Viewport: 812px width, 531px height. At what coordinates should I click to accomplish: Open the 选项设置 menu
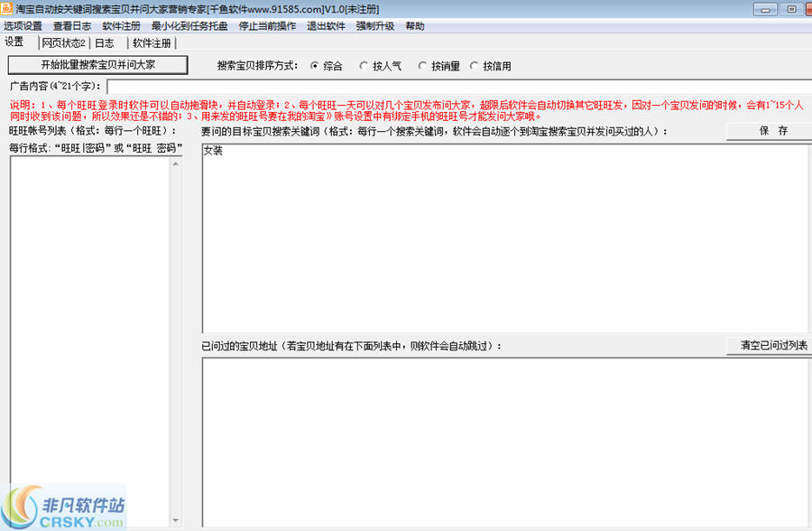tap(23, 26)
